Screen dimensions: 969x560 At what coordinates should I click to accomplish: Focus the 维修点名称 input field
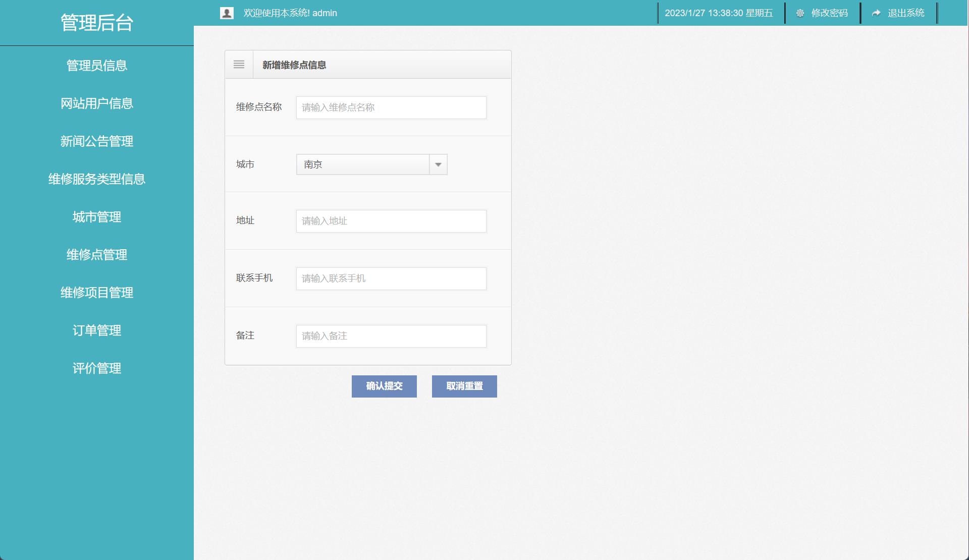click(391, 107)
